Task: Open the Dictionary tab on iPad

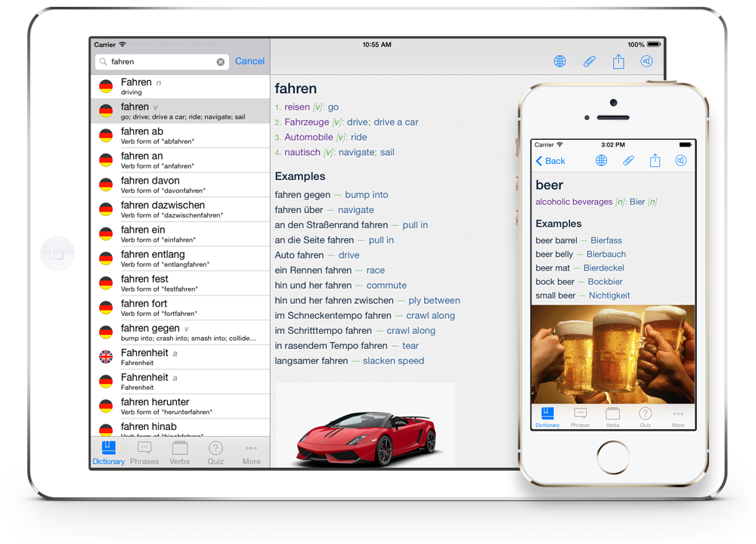Action: click(108, 453)
